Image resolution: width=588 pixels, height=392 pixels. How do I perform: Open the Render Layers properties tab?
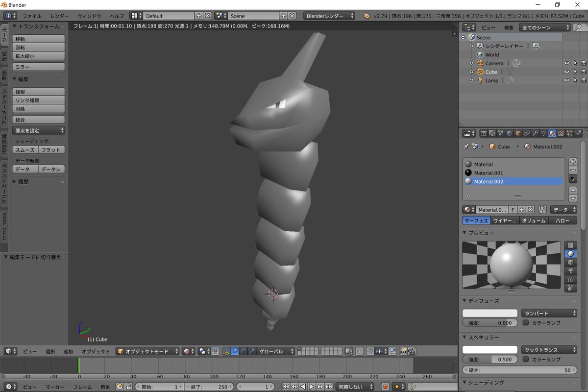click(x=492, y=133)
